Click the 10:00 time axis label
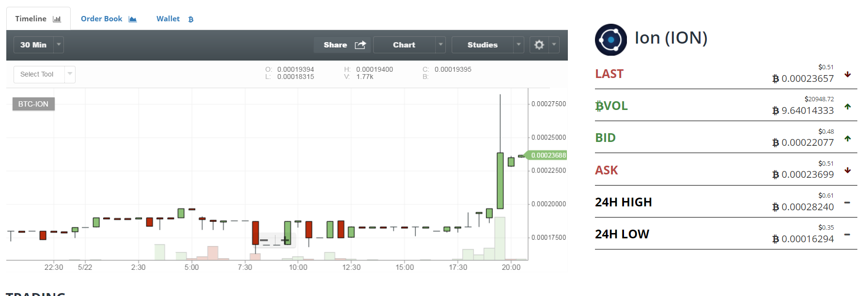Image resolution: width=868 pixels, height=296 pixels. click(x=298, y=267)
